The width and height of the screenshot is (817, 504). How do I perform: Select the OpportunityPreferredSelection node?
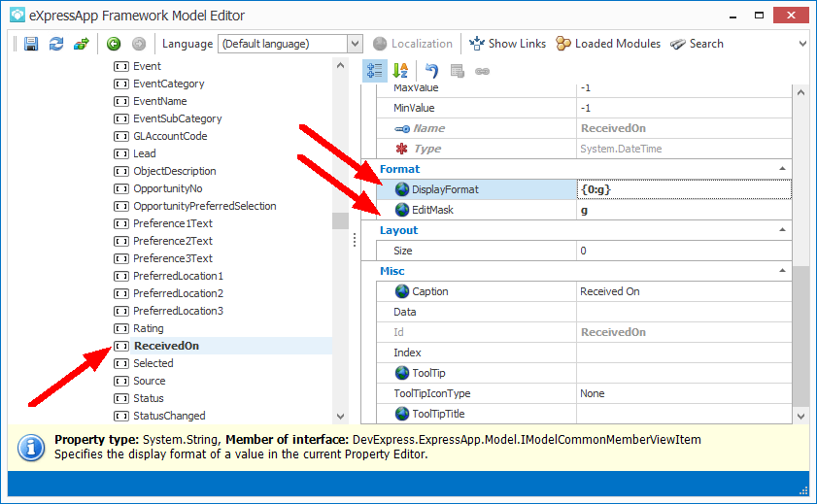tap(205, 206)
